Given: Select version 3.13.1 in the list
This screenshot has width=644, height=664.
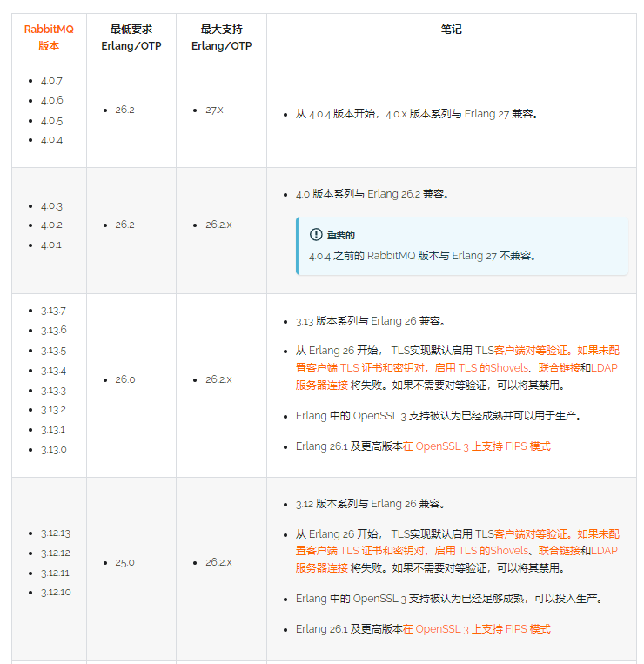Looking at the screenshot, I should tap(53, 430).
